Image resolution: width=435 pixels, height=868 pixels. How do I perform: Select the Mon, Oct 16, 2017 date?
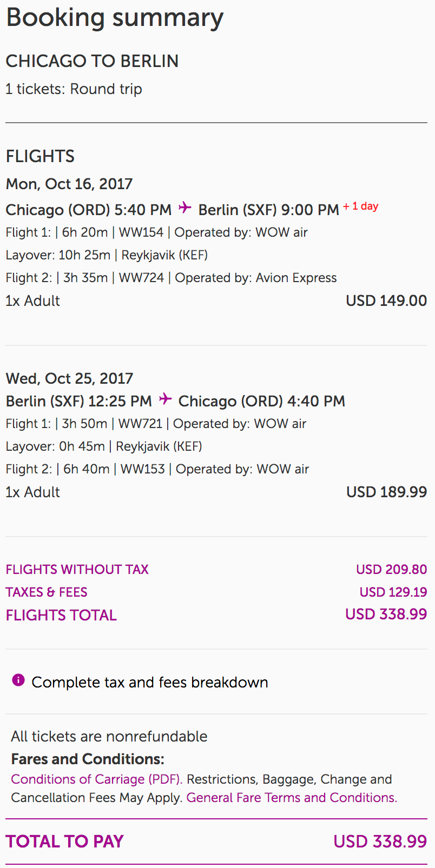(x=69, y=184)
